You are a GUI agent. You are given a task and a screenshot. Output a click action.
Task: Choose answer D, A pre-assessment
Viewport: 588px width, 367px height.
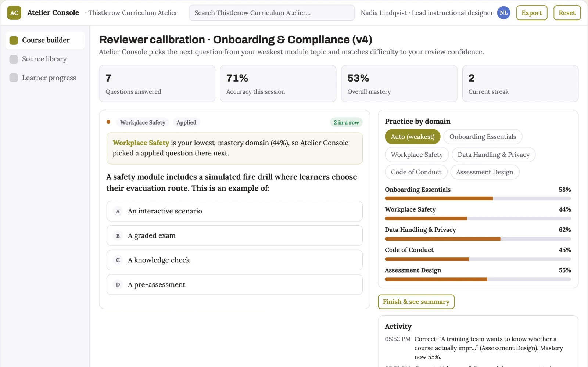234,284
